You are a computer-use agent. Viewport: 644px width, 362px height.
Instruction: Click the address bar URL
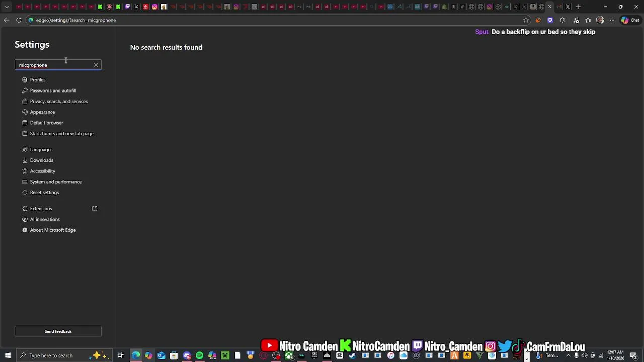click(76, 20)
